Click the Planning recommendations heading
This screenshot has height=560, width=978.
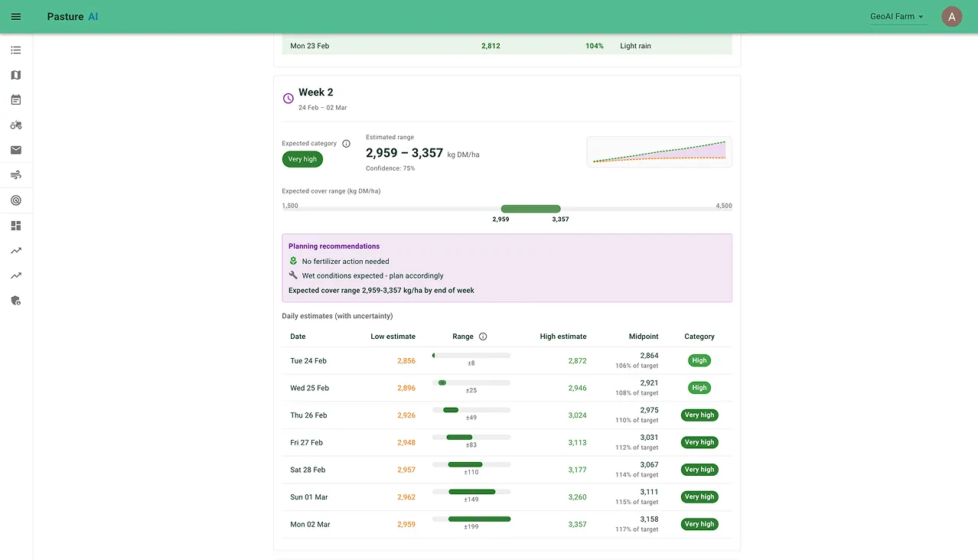[334, 246]
